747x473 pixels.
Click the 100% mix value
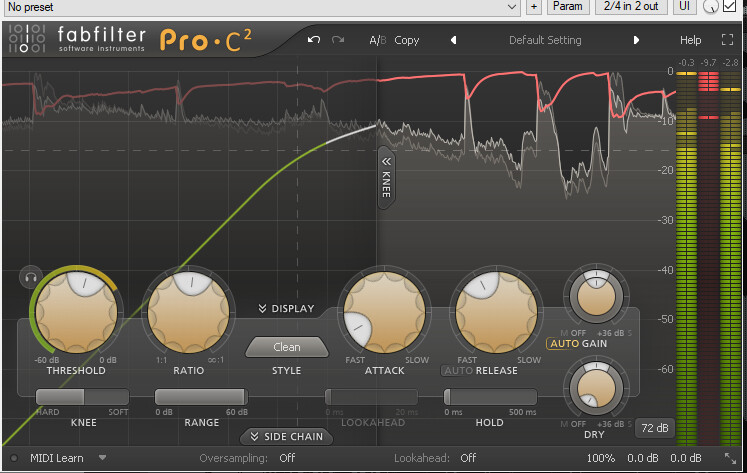[x=600, y=458]
